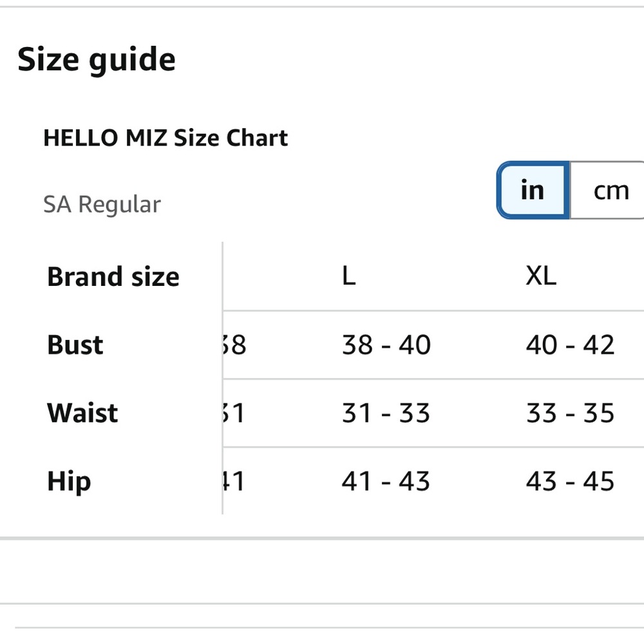This screenshot has height=644, width=644.
Task: Switch measurement units to inches
Action: 533,191
